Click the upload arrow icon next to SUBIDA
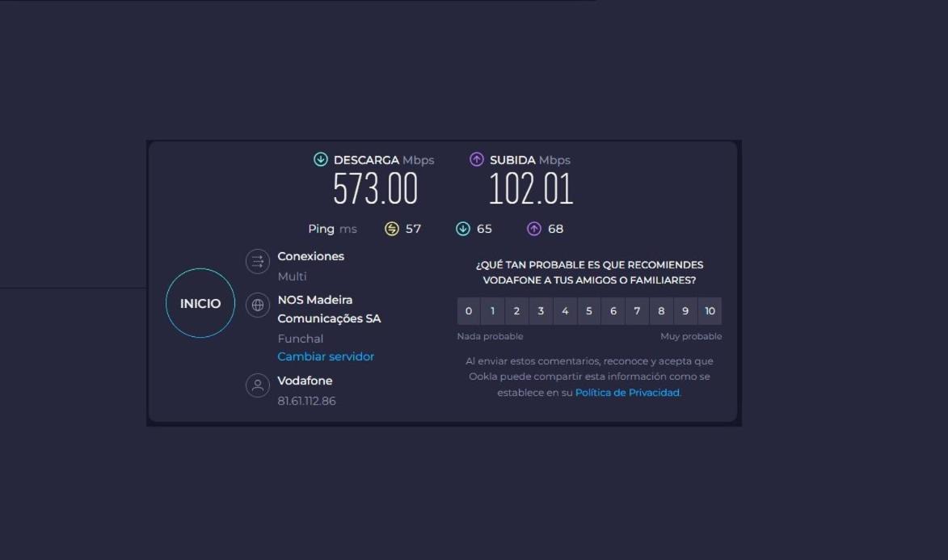Image resolution: width=948 pixels, height=560 pixels. click(x=477, y=160)
